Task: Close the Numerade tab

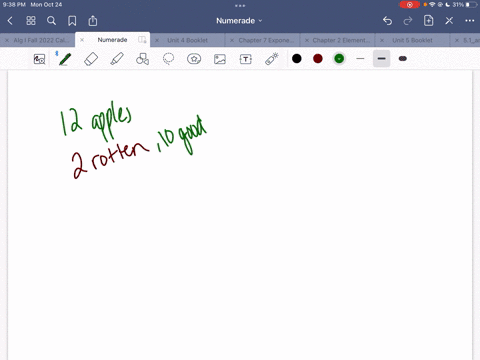Action: pos(82,40)
